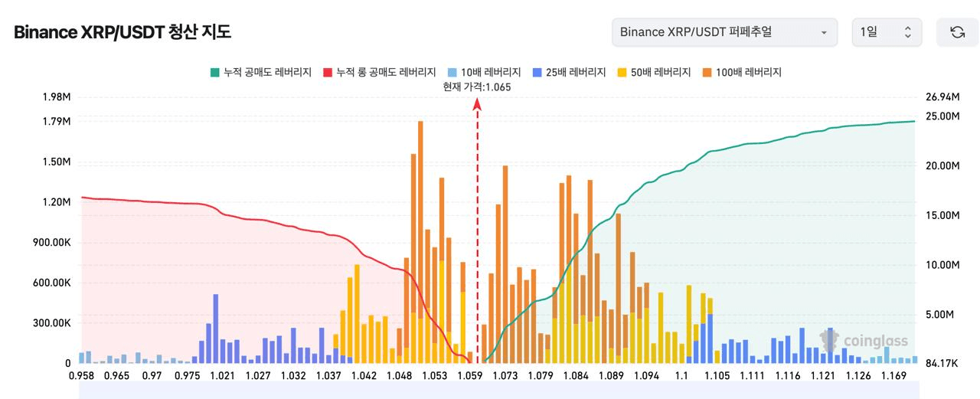Click the Binance XRP/USDT 청산 지도 title
This screenshot has height=399, width=980.
[x=122, y=32]
